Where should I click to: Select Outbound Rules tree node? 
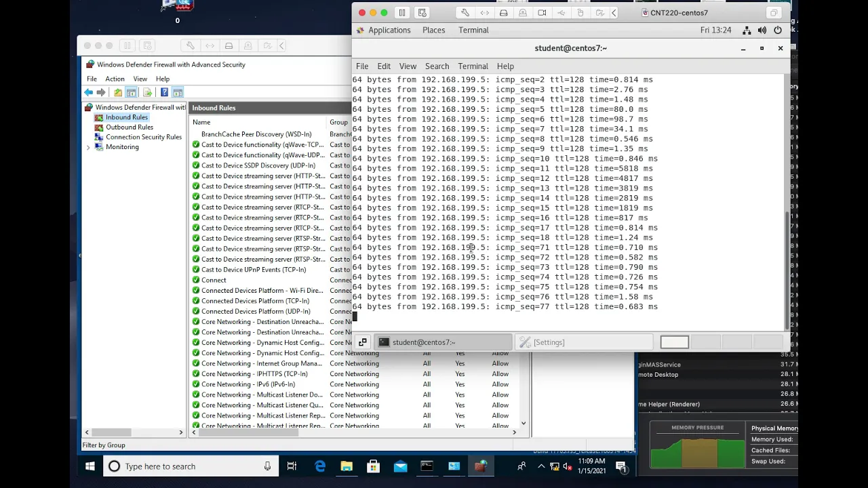[129, 127]
